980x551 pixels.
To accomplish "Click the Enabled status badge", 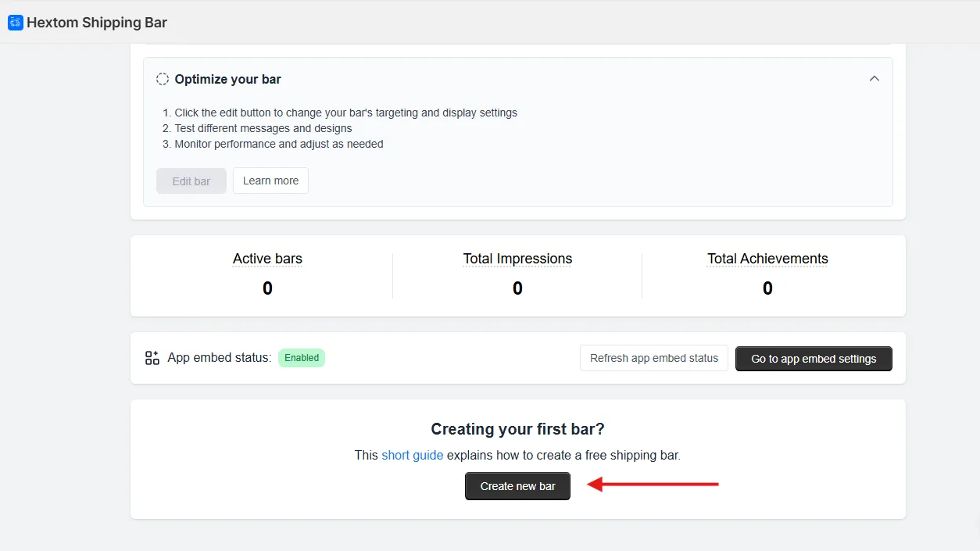I will [x=302, y=358].
